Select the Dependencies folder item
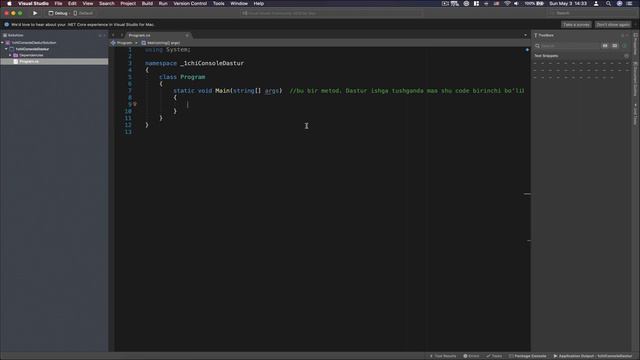The height and width of the screenshot is (360, 640). coord(31,55)
